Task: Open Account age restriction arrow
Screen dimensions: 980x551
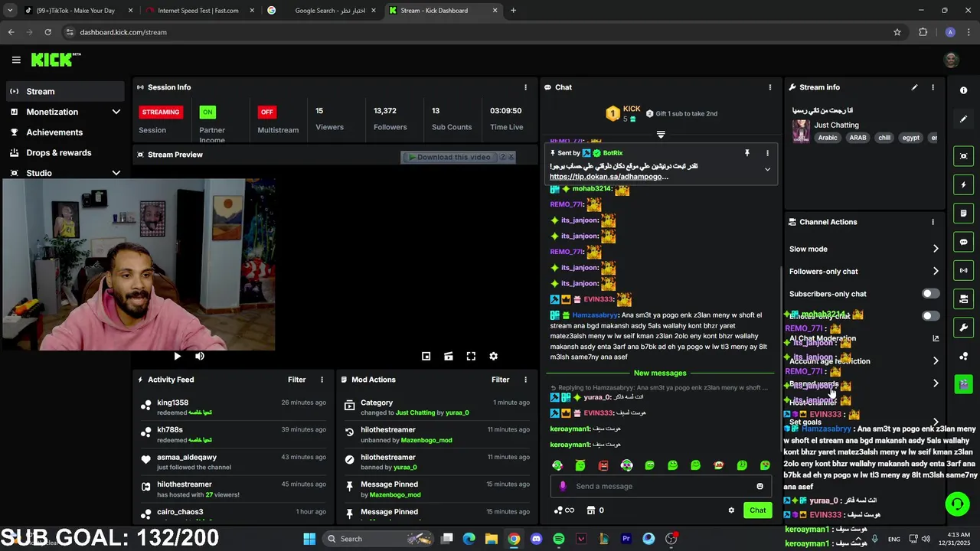Action: [x=936, y=360]
